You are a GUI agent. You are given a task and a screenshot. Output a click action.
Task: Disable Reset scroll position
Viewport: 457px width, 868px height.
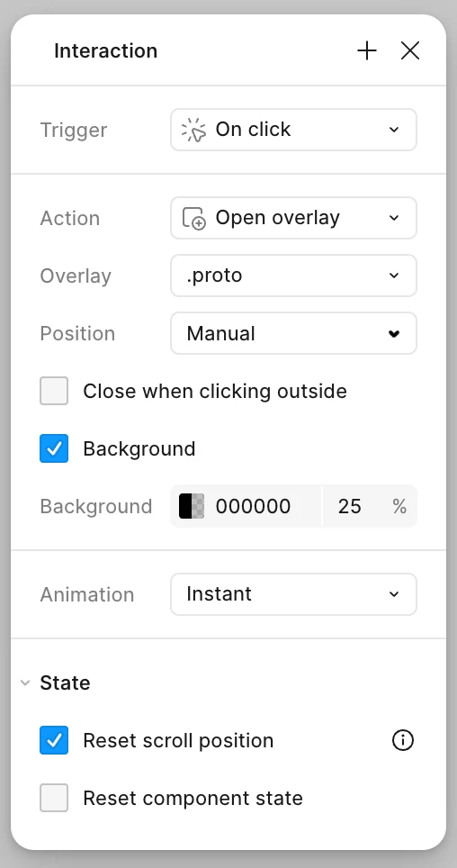point(54,740)
